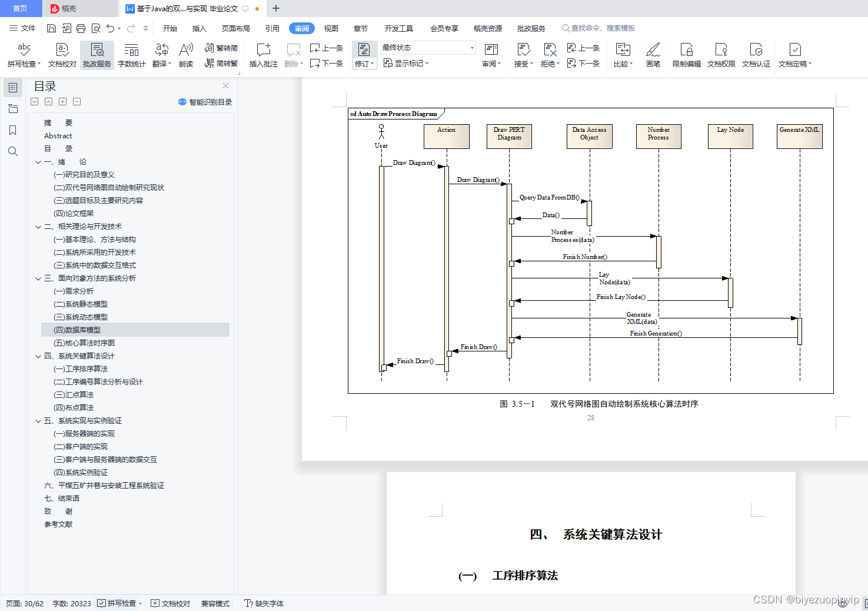Switch to the 开始 ribbon tab
Image resolution: width=868 pixels, height=611 pixels.
170,28
